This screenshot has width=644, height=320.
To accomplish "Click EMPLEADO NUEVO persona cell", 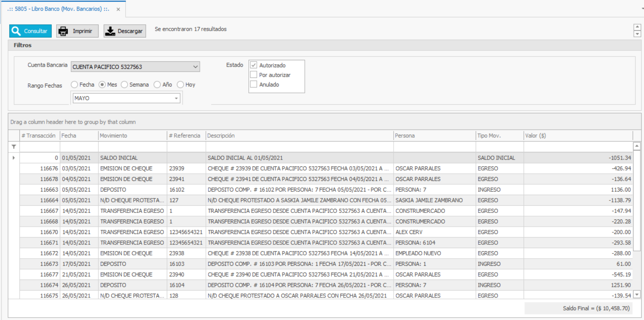I will coord(434,253).
